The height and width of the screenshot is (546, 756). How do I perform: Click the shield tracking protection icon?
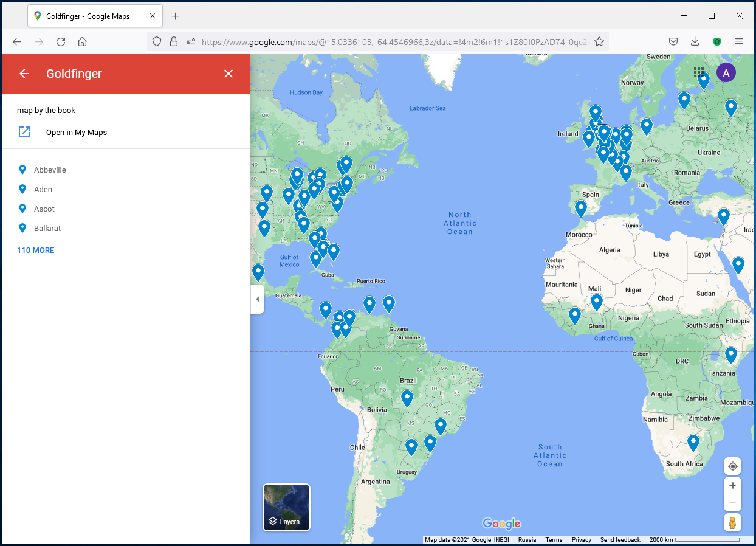click(x=157, y=41)
